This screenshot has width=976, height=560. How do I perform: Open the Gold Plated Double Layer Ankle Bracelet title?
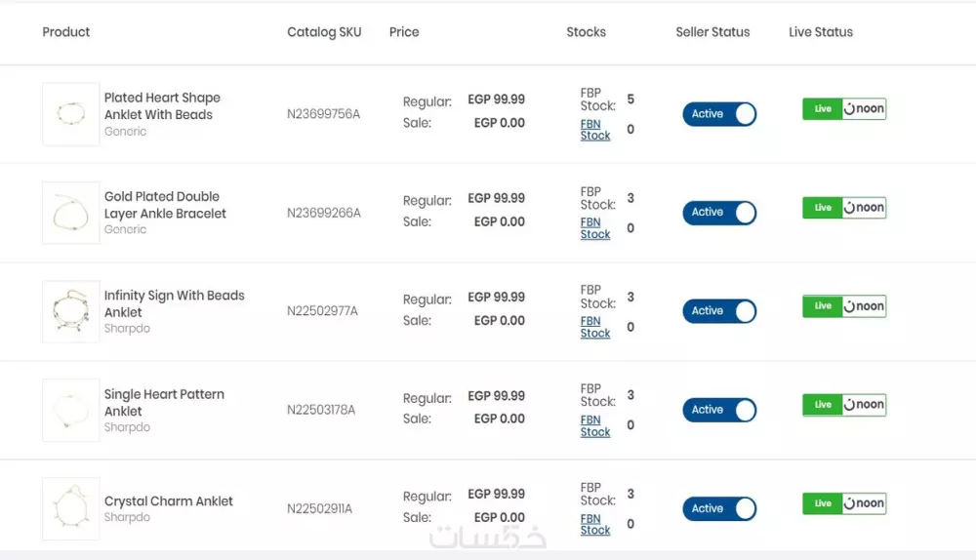(x=165, y=205)
